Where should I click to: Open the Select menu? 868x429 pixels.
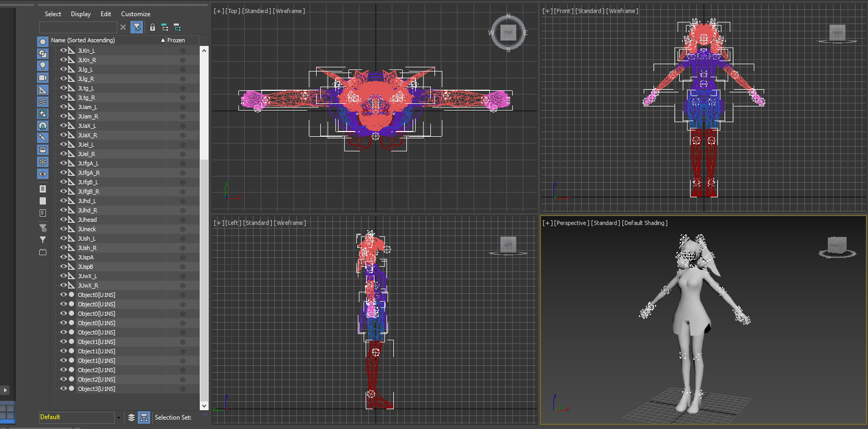click(53, 14)
